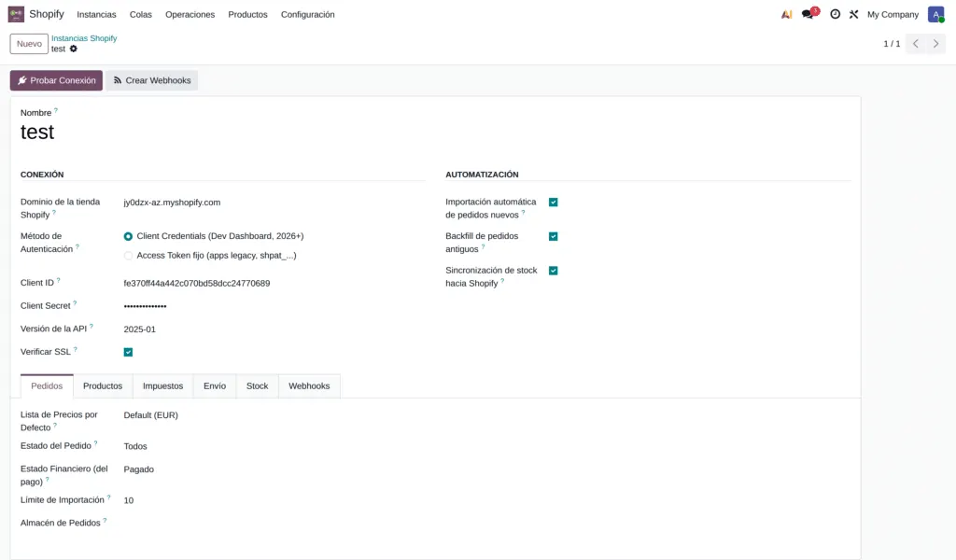The image size is (956, 560).
Task: Open the empty Almacén de Pedidos field
Action: 274,523
